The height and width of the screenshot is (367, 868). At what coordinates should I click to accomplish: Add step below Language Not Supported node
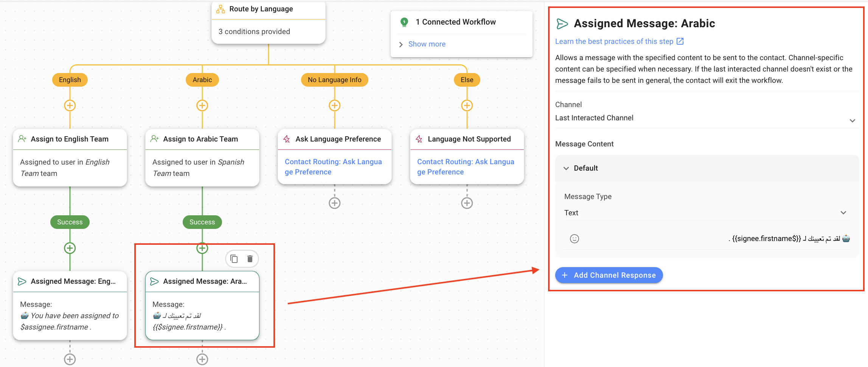(x=467, y=203)
